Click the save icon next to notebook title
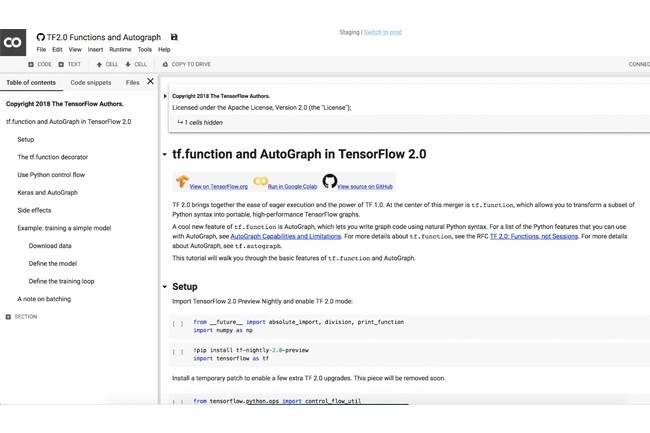The image size is (650, 433). (174, 37)
